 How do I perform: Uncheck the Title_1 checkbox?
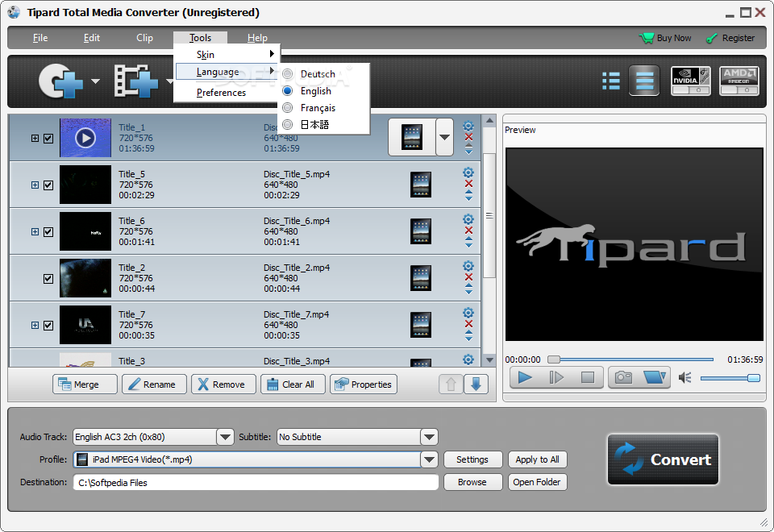pyautogui.click(x=48, y=138)
